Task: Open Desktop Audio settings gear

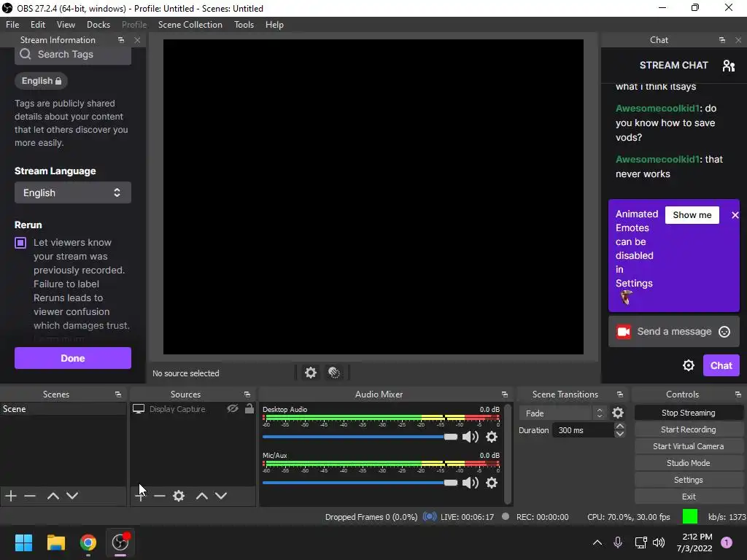Action: 492,437
